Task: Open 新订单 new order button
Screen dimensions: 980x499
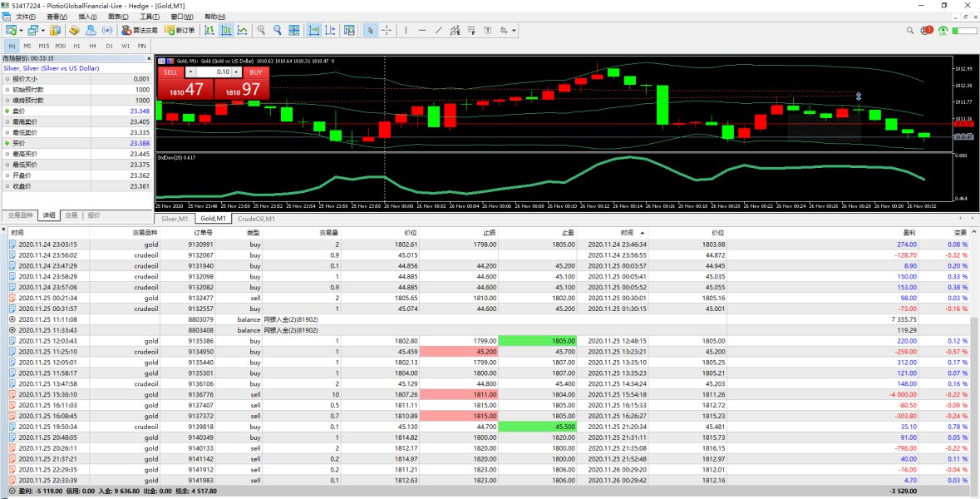Action: (180, 30)
